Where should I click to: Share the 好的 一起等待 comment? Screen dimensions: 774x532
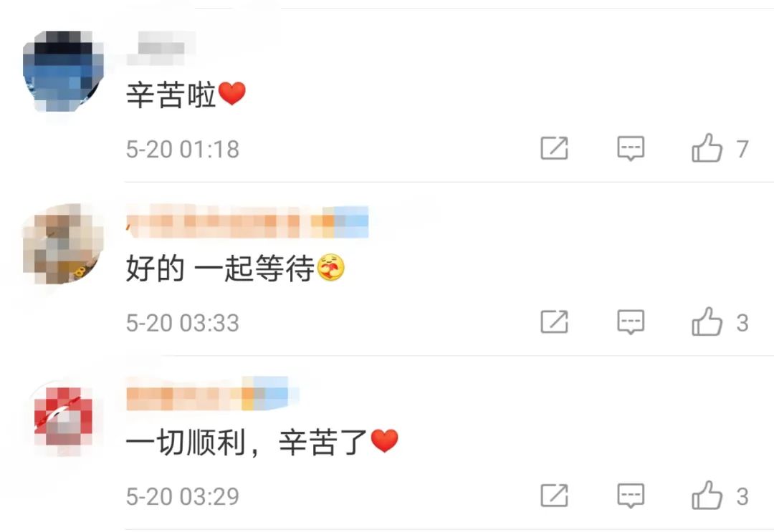(554, 322)
